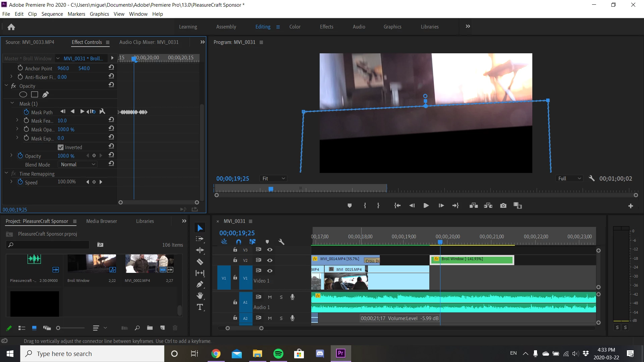Create an ellipse mask under Opacity
This screenshot has height=362, width=644.
coord(23,95)
